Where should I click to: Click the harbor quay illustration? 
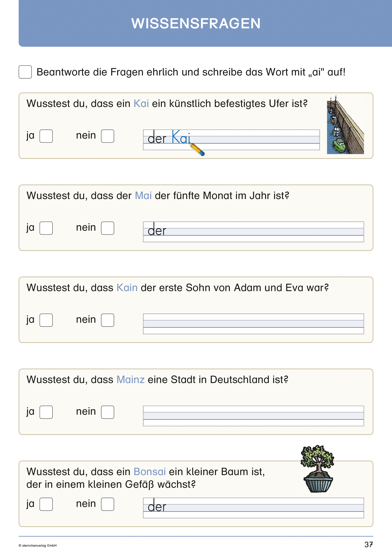345,125
